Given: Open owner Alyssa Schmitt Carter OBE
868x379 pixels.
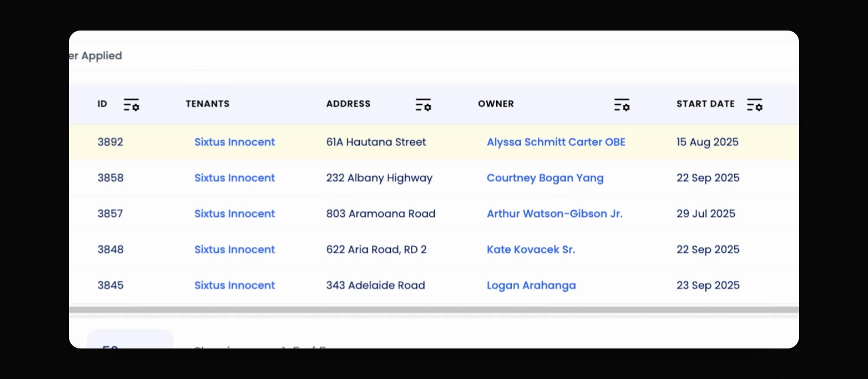Looking at the screenshot, I should [556, 142].
